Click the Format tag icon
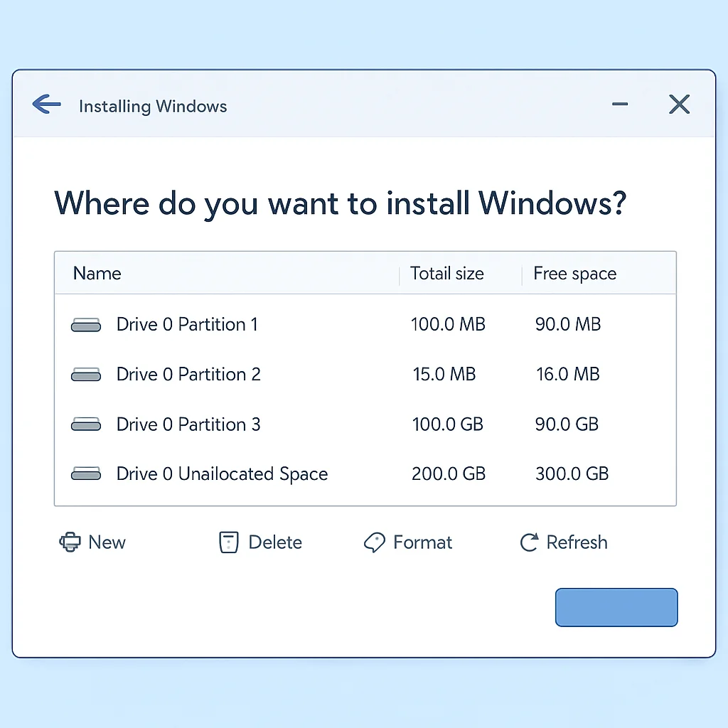Screen dimensions: 728x728 (374, 542)
